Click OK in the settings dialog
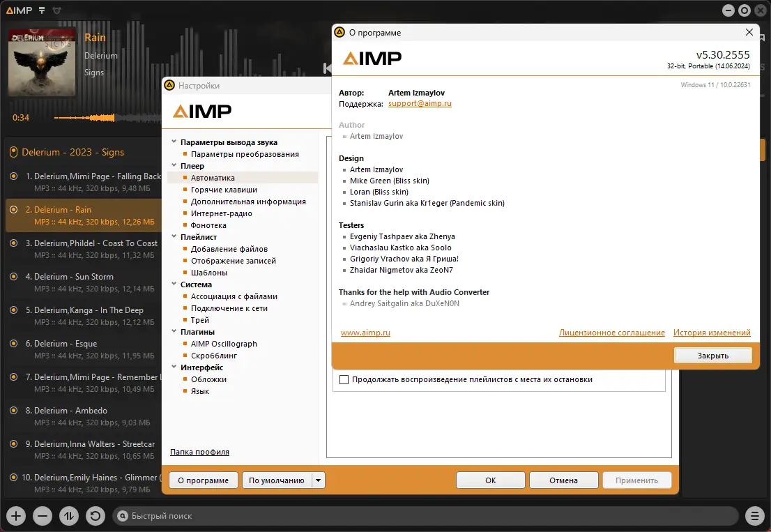This screenshot has width=771, height=532. [x=491, y=480]
